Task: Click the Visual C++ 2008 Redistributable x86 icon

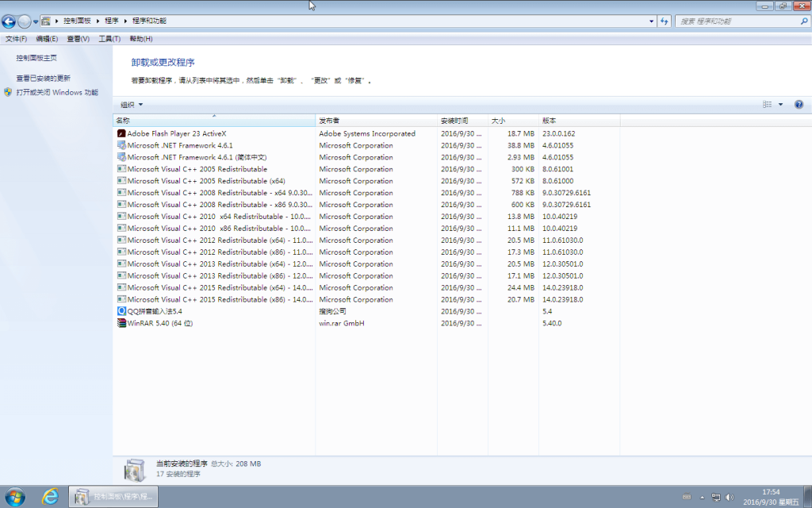Action: pyautogui.click(x=121, y=204)
